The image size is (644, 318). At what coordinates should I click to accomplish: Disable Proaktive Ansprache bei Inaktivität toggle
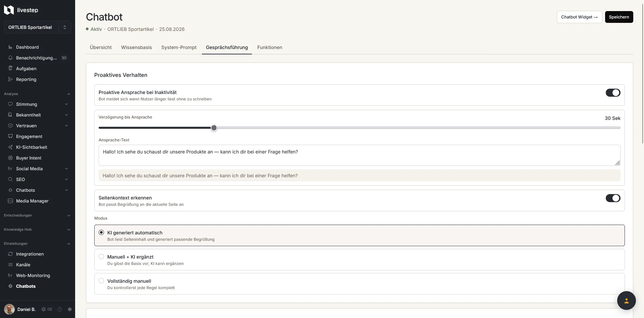(x=613, y=93)
